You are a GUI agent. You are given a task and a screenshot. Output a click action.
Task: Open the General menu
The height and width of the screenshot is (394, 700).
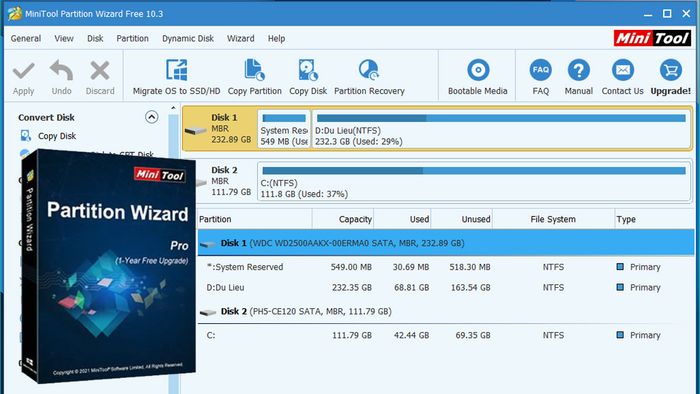point(26,38)
